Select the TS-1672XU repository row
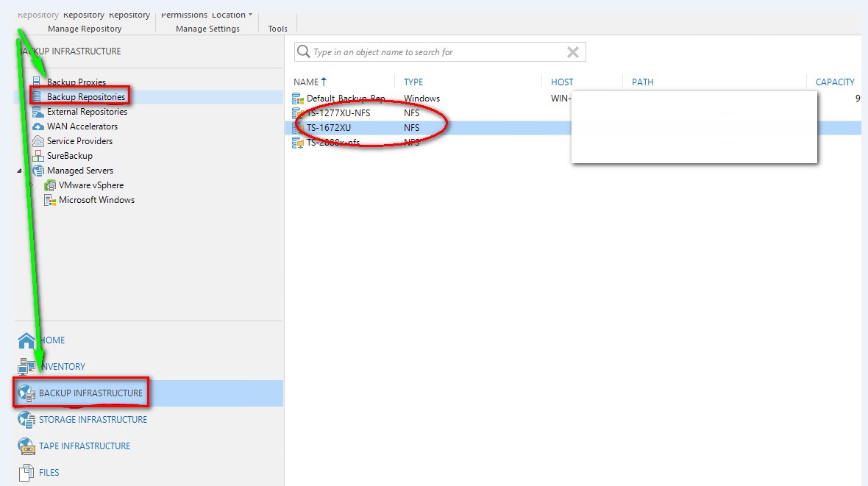Viewport: 868px width, 486px height. point(329,128)
